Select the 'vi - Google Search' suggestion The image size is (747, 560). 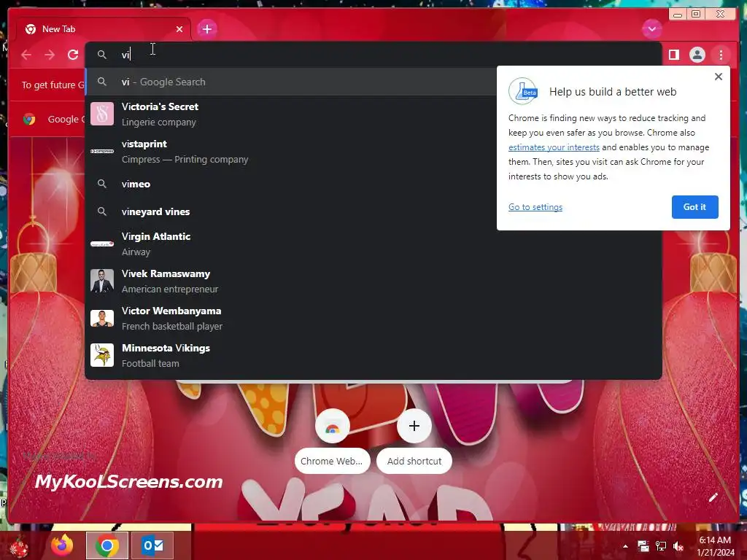point(290,82)
